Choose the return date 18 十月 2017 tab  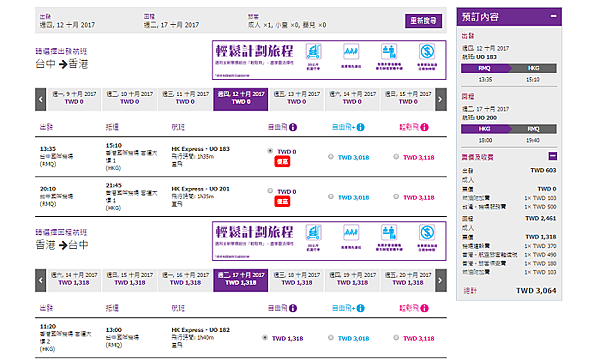[297, 280]
